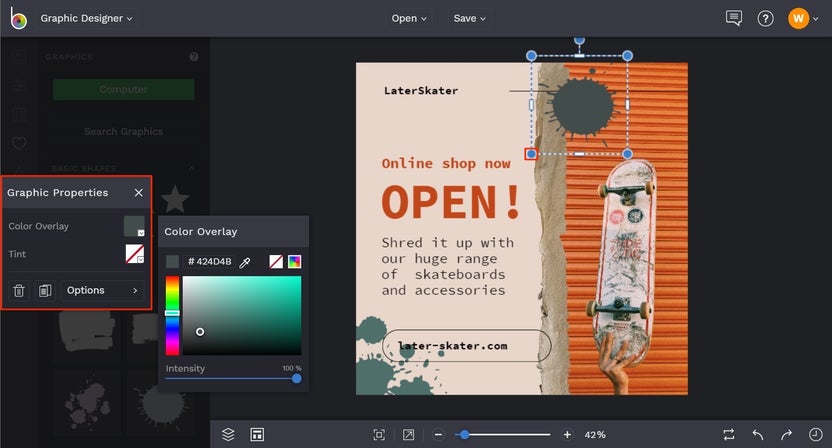Open the history clock icon
Image resolution: width=832 pixels, height=448 pixels.
pyautogui.click(x=816, y=435)
